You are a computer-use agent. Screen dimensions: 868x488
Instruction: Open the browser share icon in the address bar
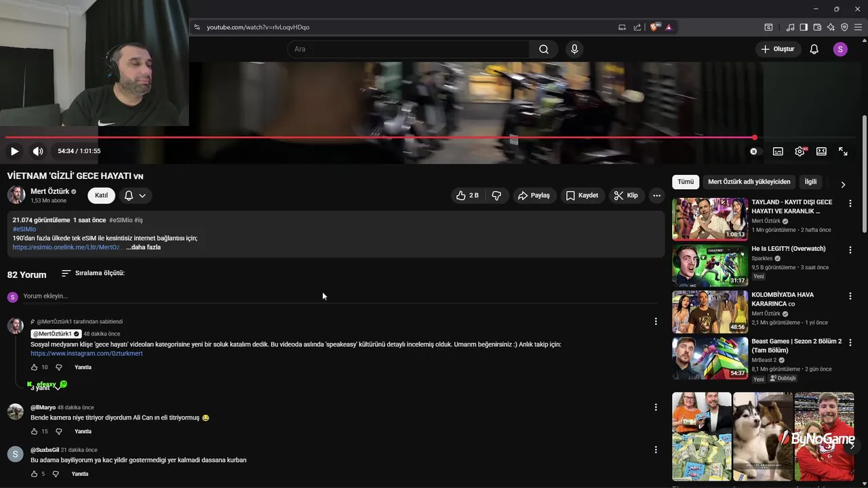pyautogui.click(x=637, y=27)
